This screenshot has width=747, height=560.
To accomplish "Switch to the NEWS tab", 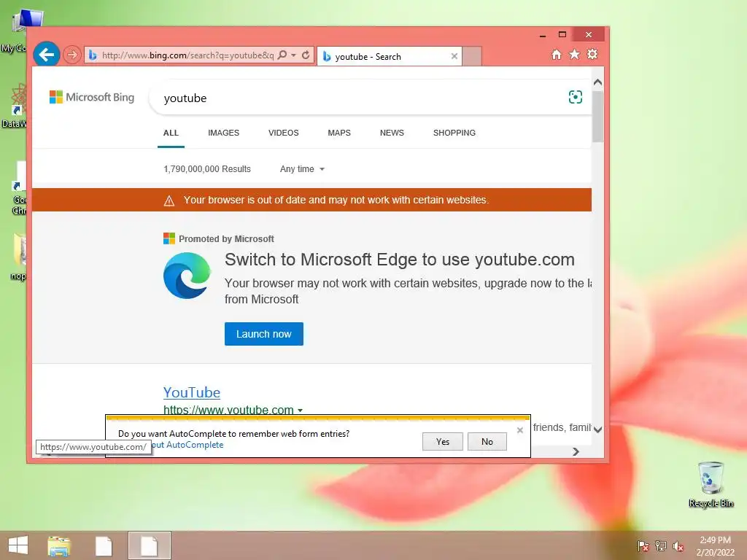I will (x=392, y=133).
